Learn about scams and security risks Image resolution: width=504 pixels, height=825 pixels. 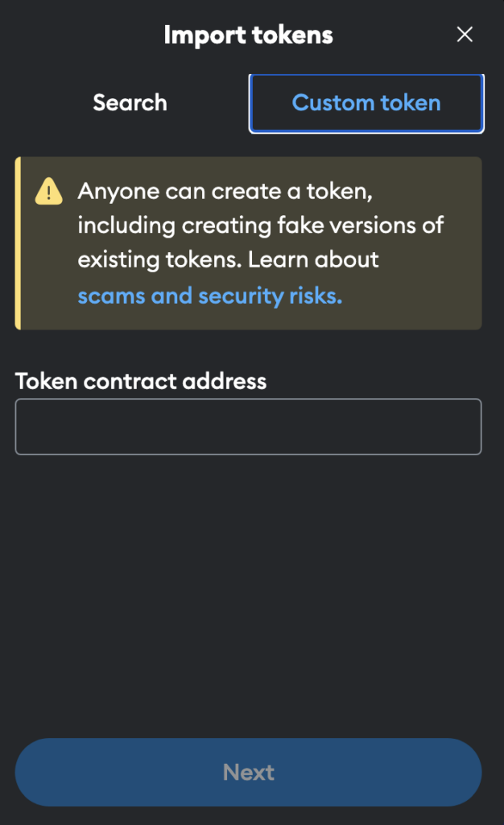coord(210,296)
